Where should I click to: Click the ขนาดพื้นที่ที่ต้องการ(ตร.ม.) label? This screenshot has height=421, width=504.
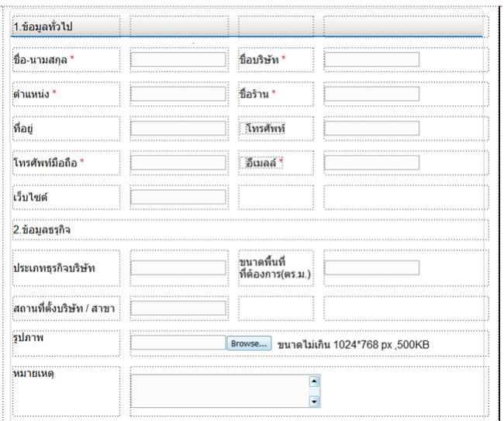[x=275, y=268]
